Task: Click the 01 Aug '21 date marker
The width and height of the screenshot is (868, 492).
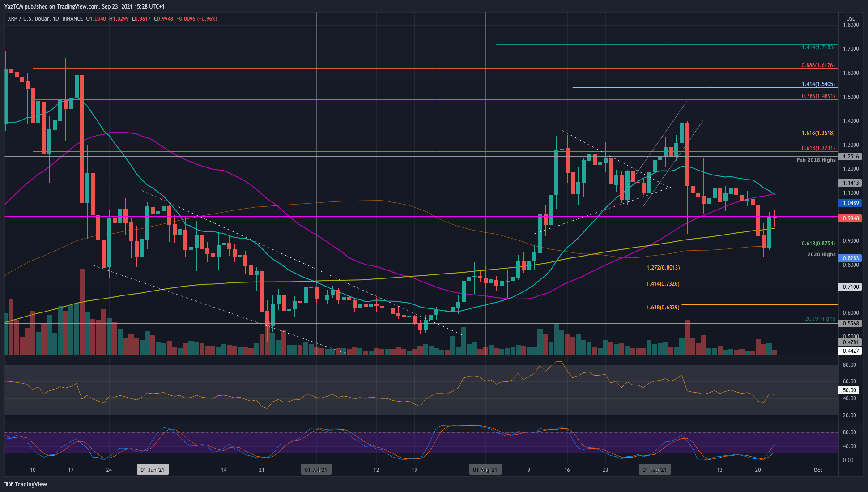Action: 485,470
